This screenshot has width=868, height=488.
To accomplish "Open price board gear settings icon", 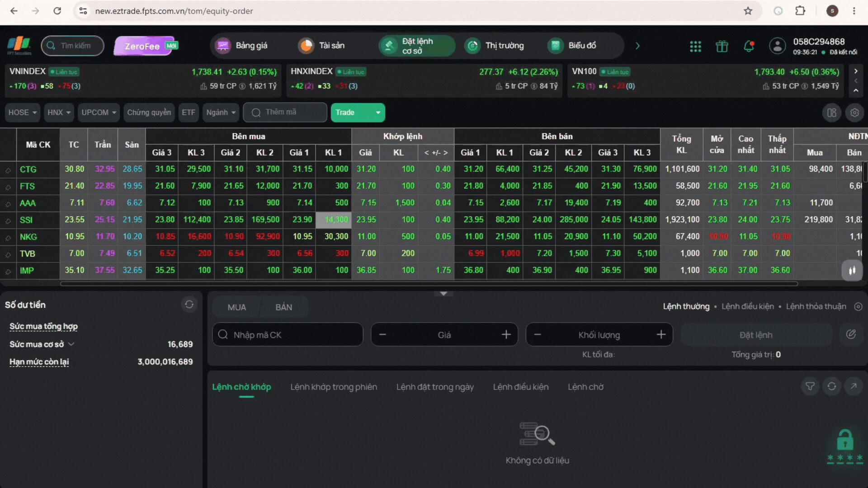I will click(854, 113).
